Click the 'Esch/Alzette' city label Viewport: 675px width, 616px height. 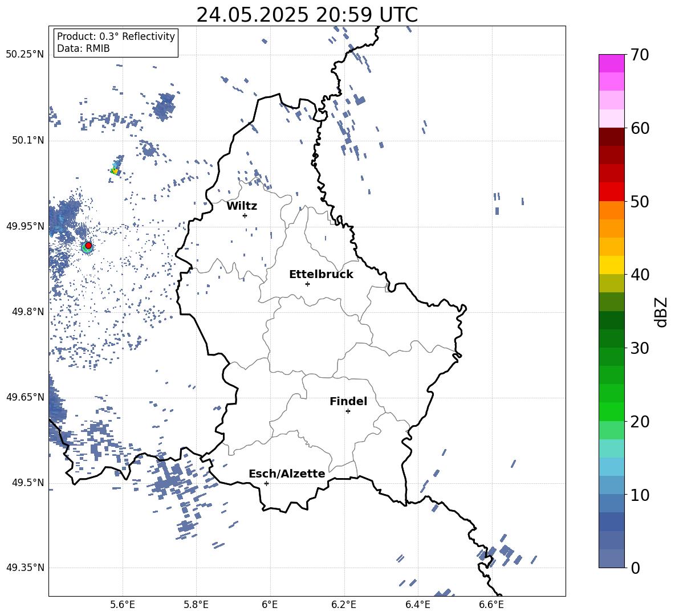coord(287,474)
